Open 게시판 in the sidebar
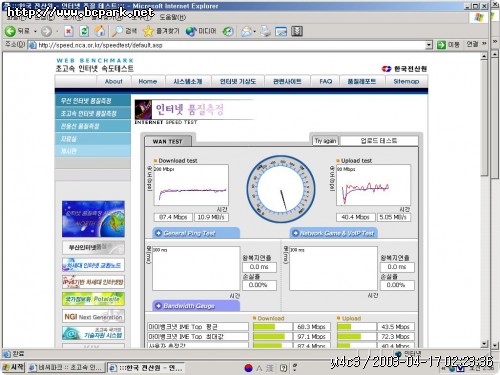Screen dimensions: 500x375 [93, 151]
